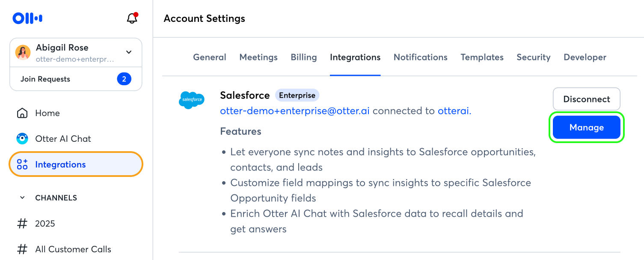Click the Salesforce cloud logo
Viewport: 644px width, 260px height.
point(191,100)
